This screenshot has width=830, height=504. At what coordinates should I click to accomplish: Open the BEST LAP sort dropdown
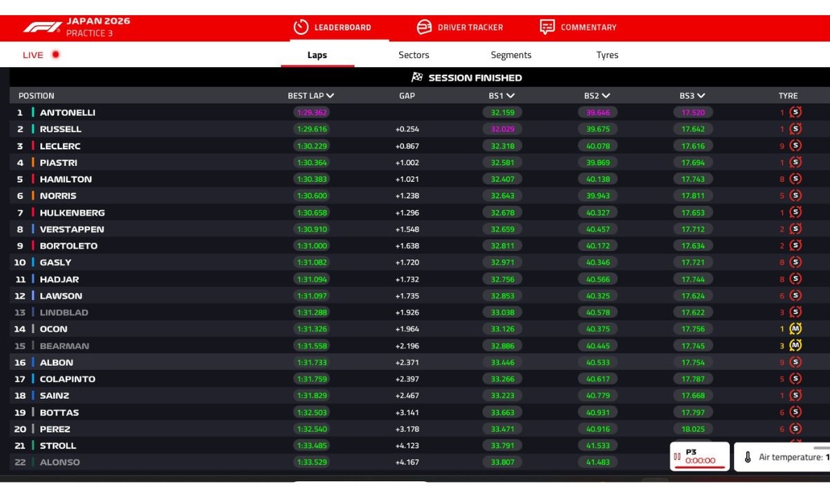click(x=329, y=95)
